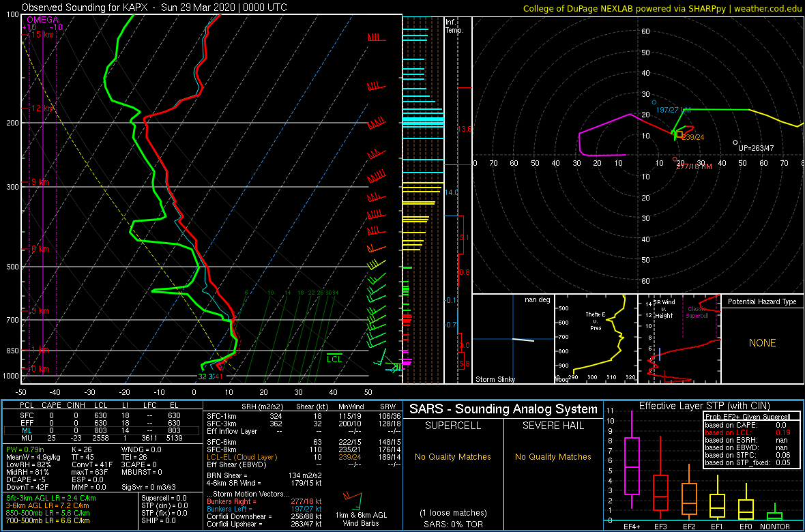Viewport: 805px width, 532px height.
Task: Click the Potential Hazard Type heading
Action: coord(763,301)
